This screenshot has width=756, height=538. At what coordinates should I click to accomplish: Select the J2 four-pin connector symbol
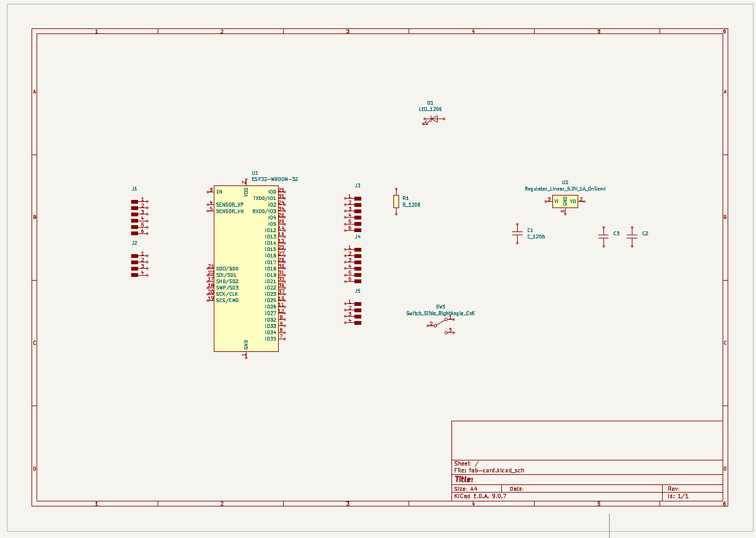[x=139, y=265]
